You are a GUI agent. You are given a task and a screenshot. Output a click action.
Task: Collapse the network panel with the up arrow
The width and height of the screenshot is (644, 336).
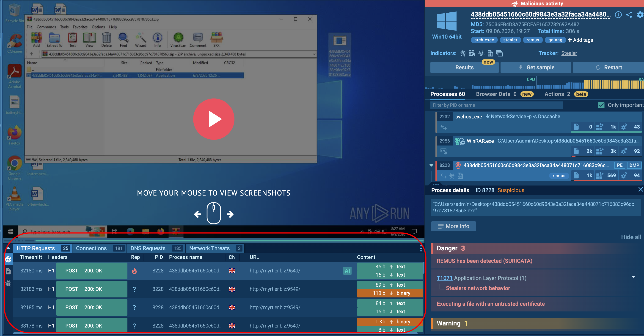(x=8, y=248)
